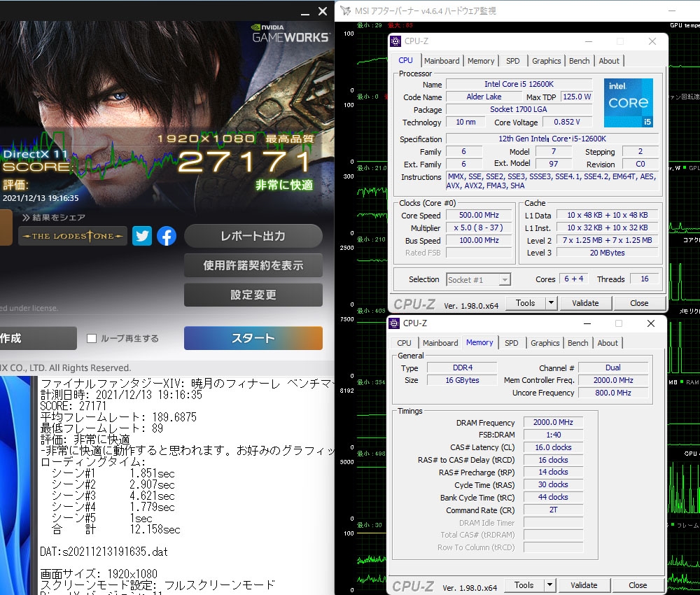Click the 使用許諾契約を表示 license agreement button
Image resolution: width=700 pixels, height=595 pixels.
click(253, 265)
